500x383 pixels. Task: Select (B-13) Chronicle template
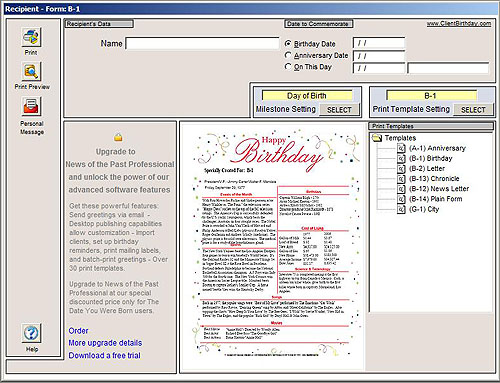pos(434,179)
